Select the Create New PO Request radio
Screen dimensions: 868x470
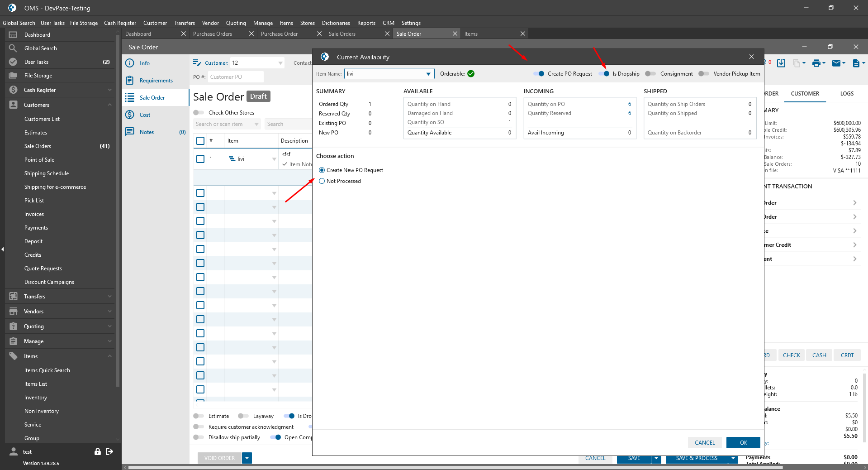tap(322, 170)
